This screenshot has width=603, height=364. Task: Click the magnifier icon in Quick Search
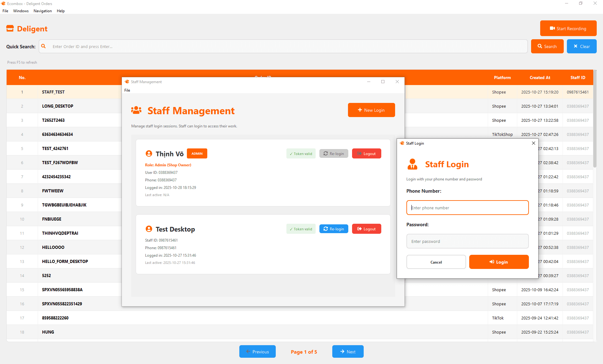(x=44, y=46)
